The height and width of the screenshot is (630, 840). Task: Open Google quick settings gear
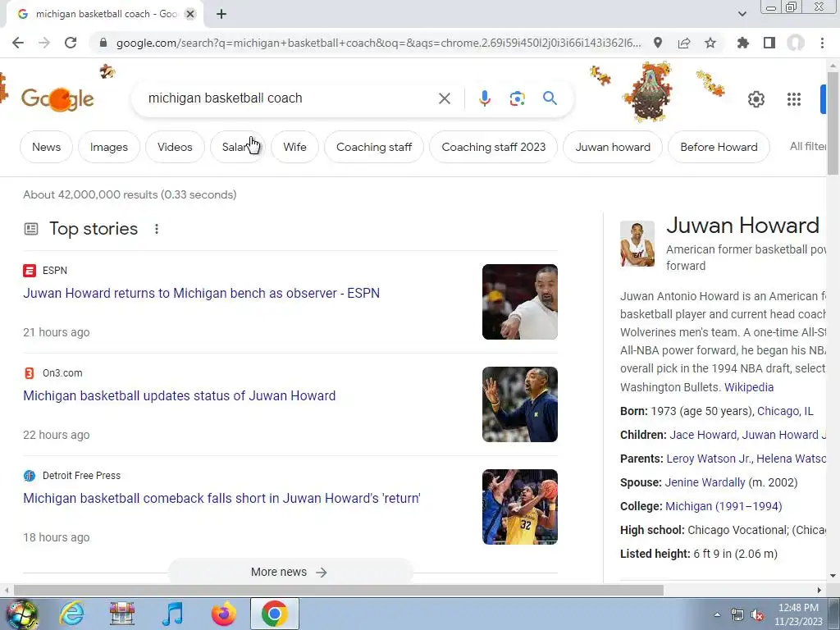click(756, 99)
